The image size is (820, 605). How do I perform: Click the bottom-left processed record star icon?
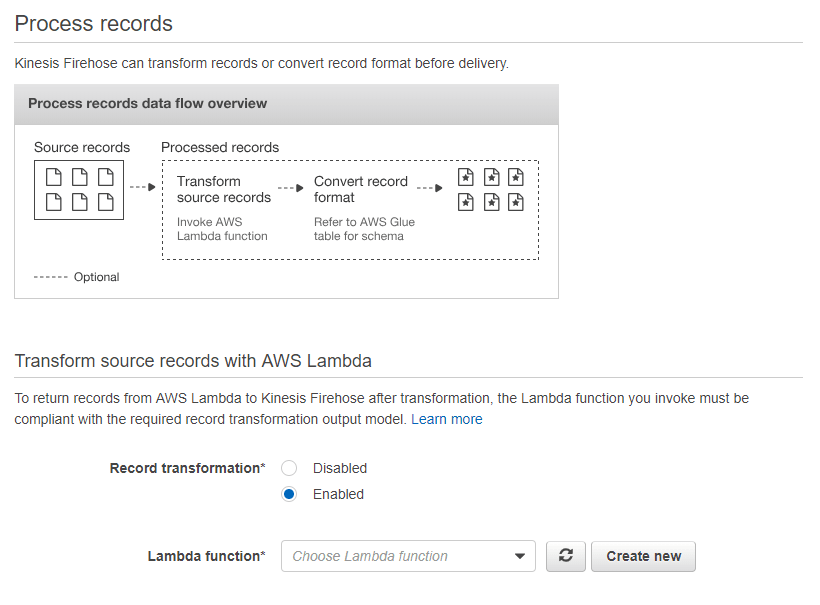[465, 202]
